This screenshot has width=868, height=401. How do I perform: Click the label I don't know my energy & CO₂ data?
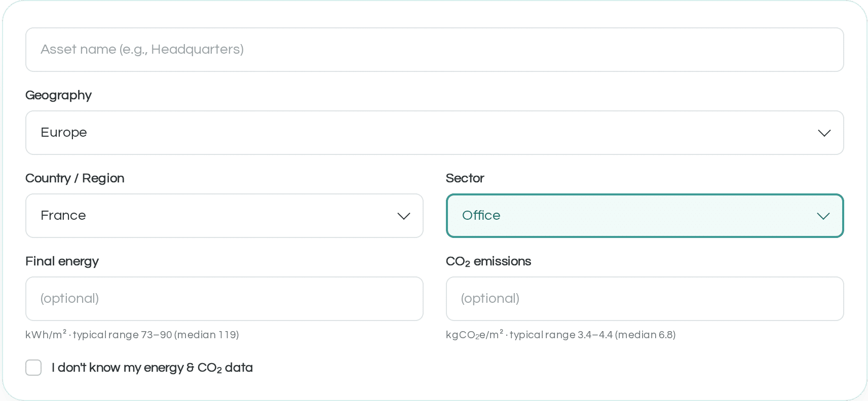coord(152,368)
